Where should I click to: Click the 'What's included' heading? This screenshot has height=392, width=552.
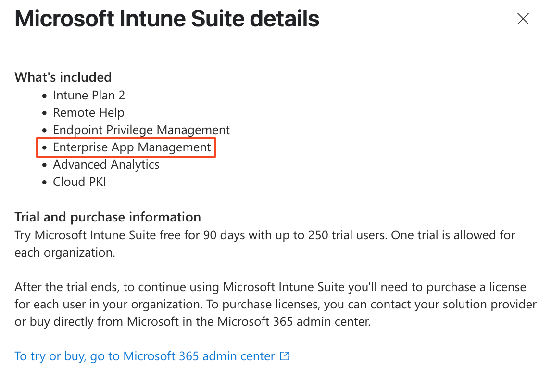click(63, 77)
